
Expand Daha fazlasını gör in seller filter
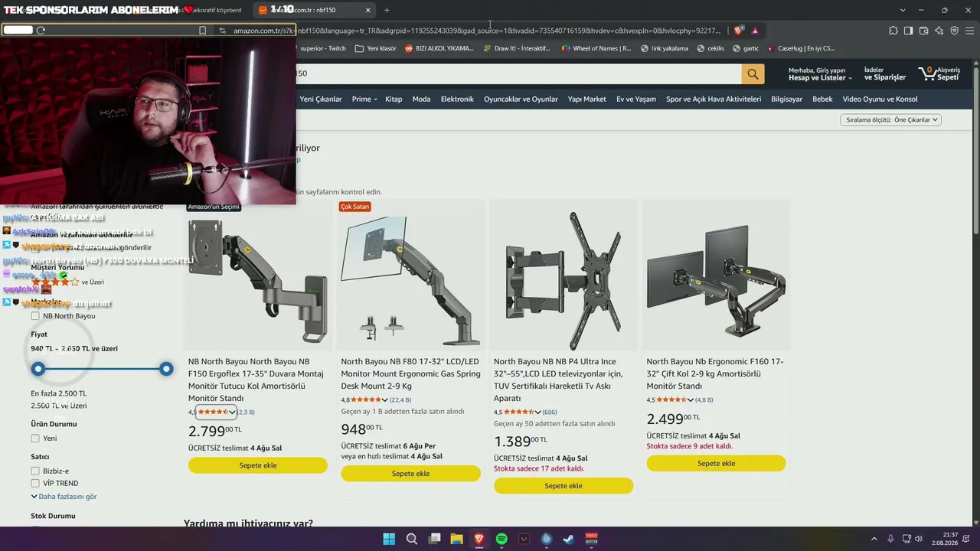[64, 497]
